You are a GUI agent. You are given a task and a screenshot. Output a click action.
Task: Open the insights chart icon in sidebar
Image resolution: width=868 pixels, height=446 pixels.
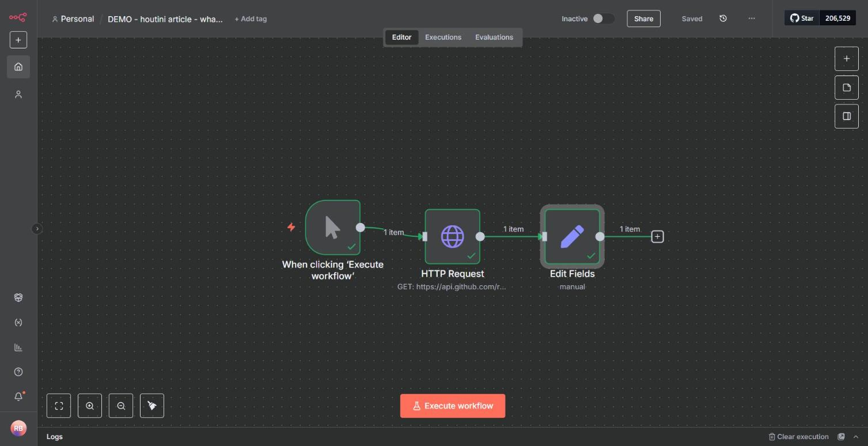point(18,347)
